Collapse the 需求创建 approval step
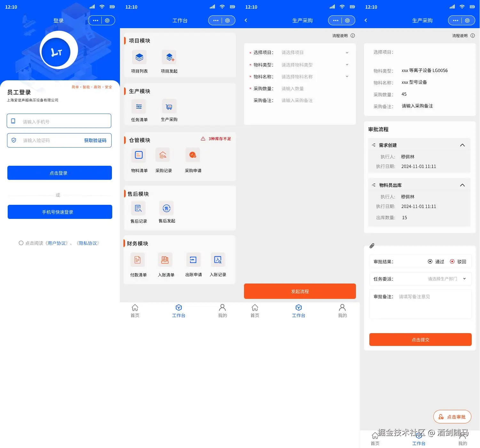The width and height of the screenshot is (480, 448). 462,145
